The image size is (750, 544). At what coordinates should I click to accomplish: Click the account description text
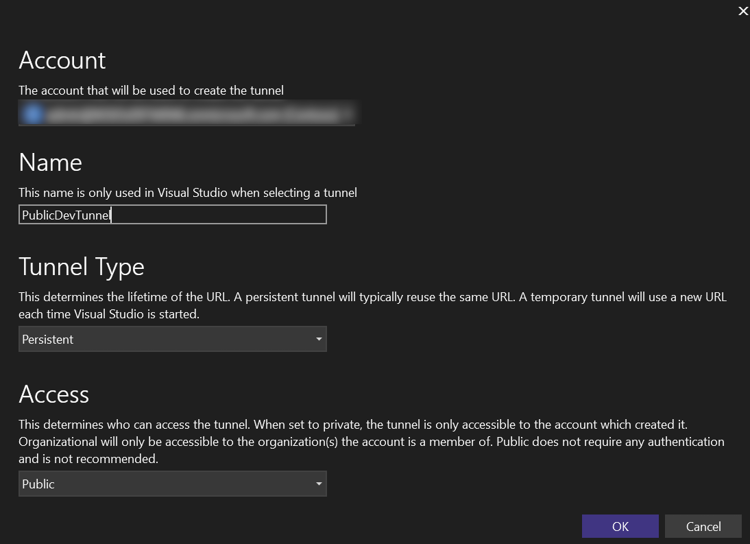[x=151, y=90]
